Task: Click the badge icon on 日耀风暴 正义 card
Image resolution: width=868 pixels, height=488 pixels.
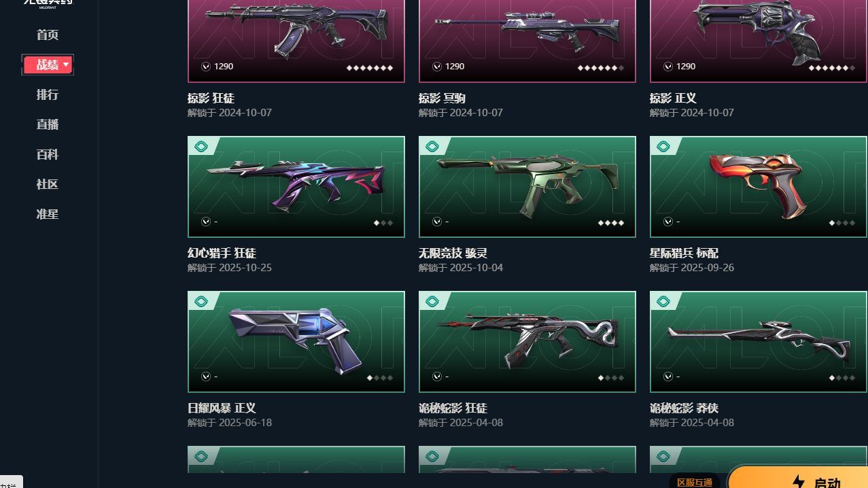Action: tap(201, 302)
